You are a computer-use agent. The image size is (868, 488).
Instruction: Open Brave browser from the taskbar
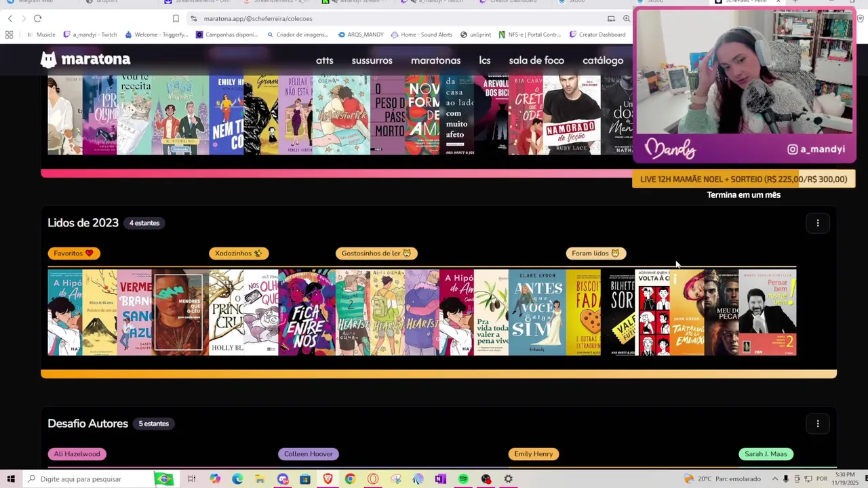[x=328, y=479]
